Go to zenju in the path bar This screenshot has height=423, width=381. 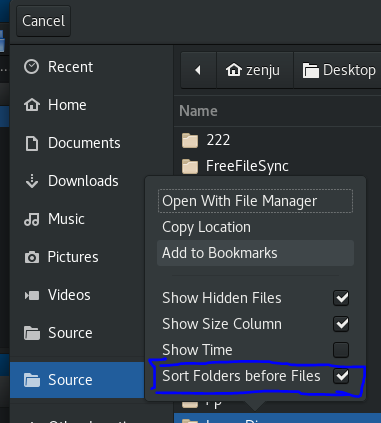click(255, 70)
